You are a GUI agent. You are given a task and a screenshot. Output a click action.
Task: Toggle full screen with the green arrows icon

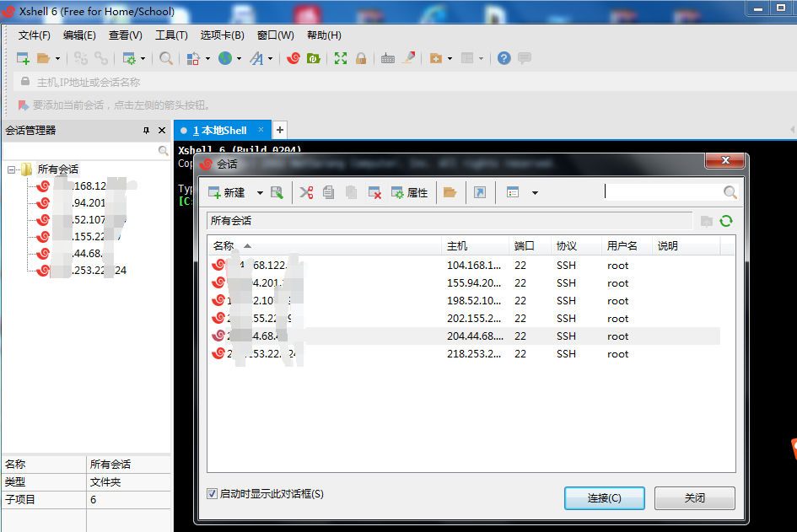point(341,58)
